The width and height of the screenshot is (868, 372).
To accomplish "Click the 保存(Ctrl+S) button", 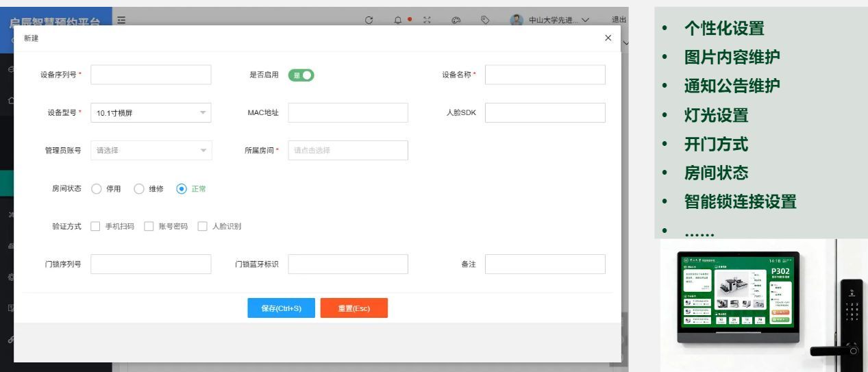I will click(281, 308).
